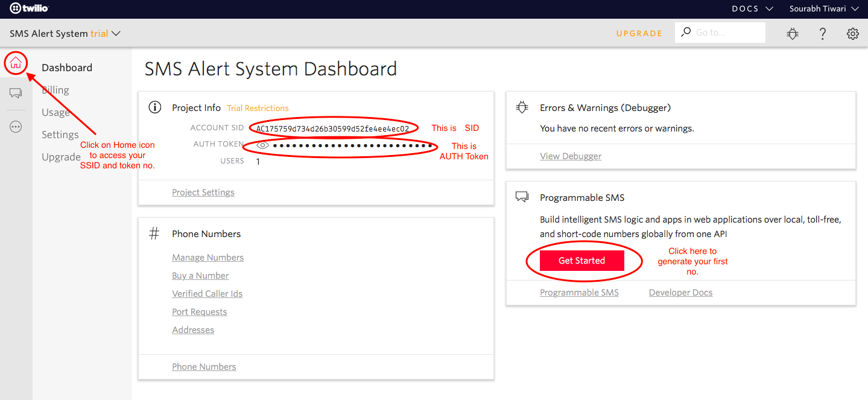Select Upgrade in the side menu
The width and height of the screenshot is (868, 400).
tap(61, 157)
